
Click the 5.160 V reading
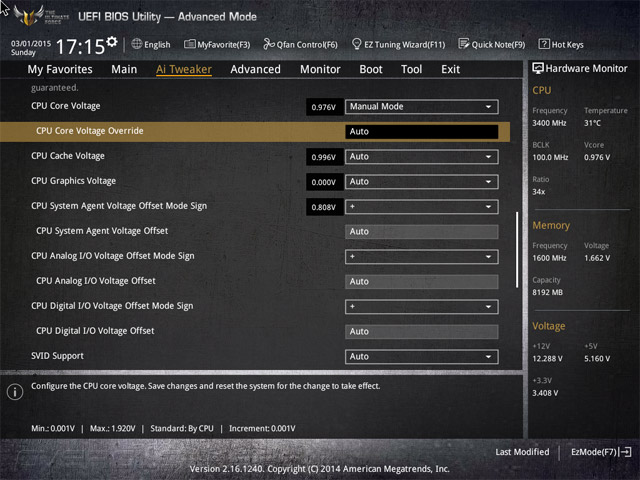tap(597, 359)
